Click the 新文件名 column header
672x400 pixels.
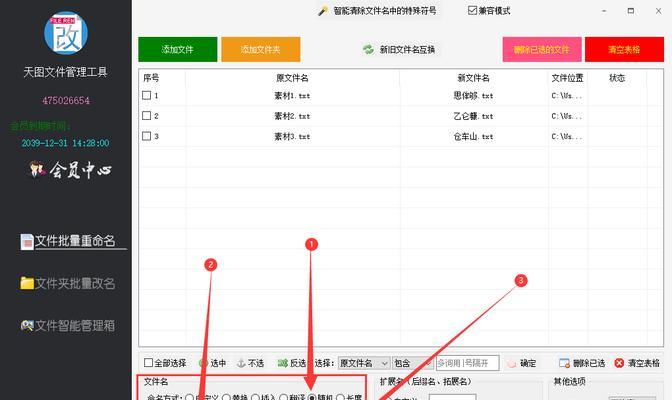pos(473,78)
